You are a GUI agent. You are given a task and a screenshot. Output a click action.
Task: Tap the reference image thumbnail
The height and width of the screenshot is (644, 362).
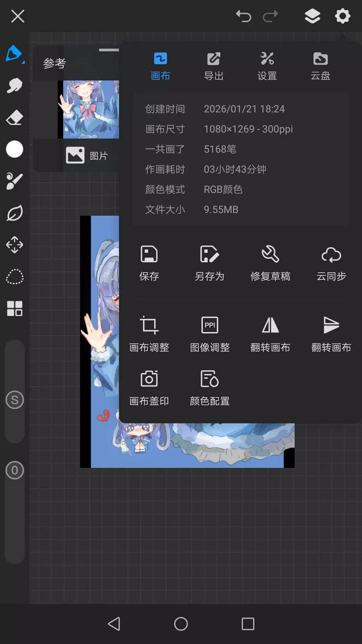[88, 109]
